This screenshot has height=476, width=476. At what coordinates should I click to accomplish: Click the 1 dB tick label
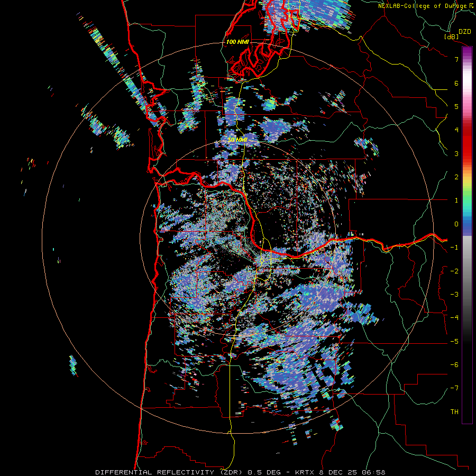(456, 200)
